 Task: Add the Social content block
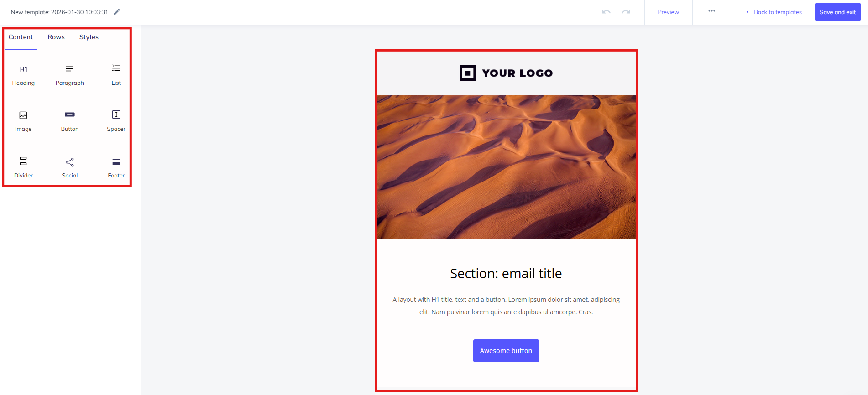pyautogui.click(x=70, y=167)
